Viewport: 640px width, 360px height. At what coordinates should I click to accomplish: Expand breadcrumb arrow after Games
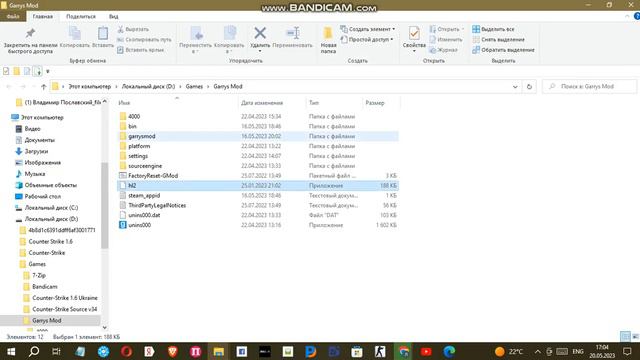(208, 87)
